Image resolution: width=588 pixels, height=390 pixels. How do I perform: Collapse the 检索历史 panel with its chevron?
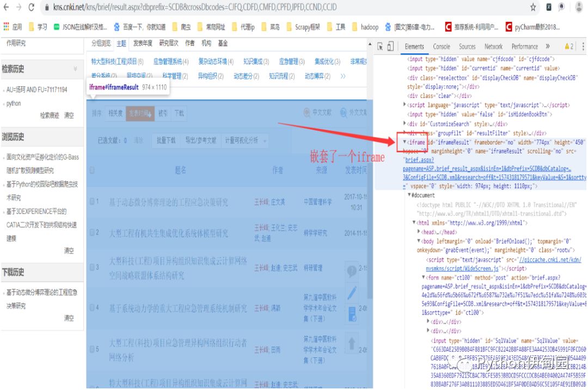click(75, 69)
